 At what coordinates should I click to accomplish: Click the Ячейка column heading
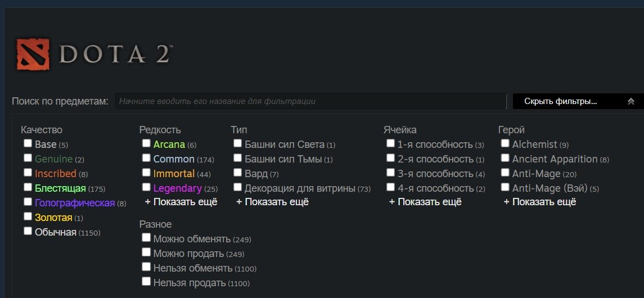pyautogui.click(x=400, y=130)
